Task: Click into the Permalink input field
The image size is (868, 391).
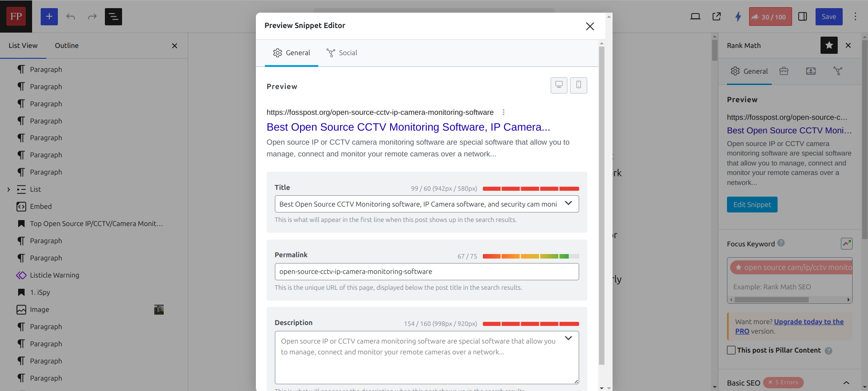Action: click(426, 272)
